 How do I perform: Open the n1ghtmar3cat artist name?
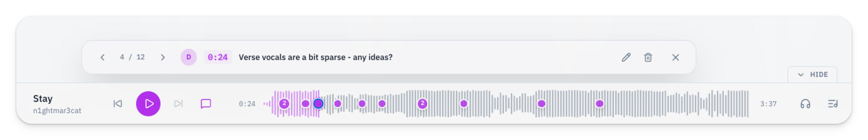coord(57,111)
